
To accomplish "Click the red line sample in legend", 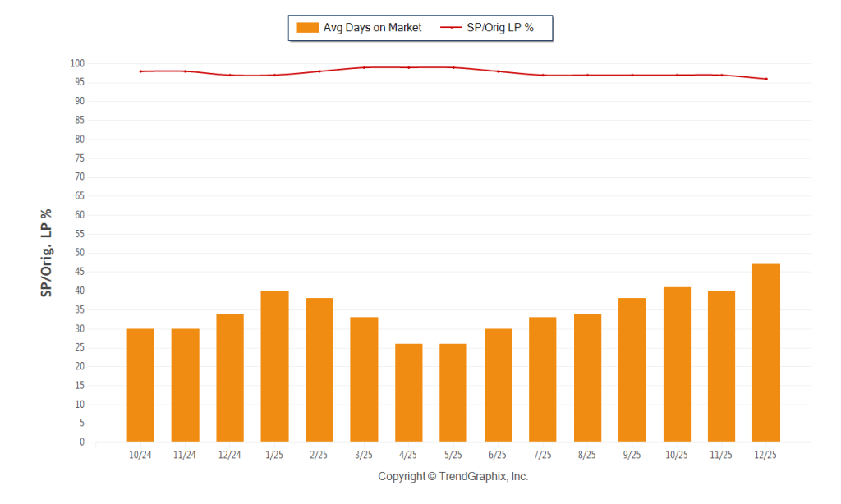I will pyautogui.click(x=451, y=27).
